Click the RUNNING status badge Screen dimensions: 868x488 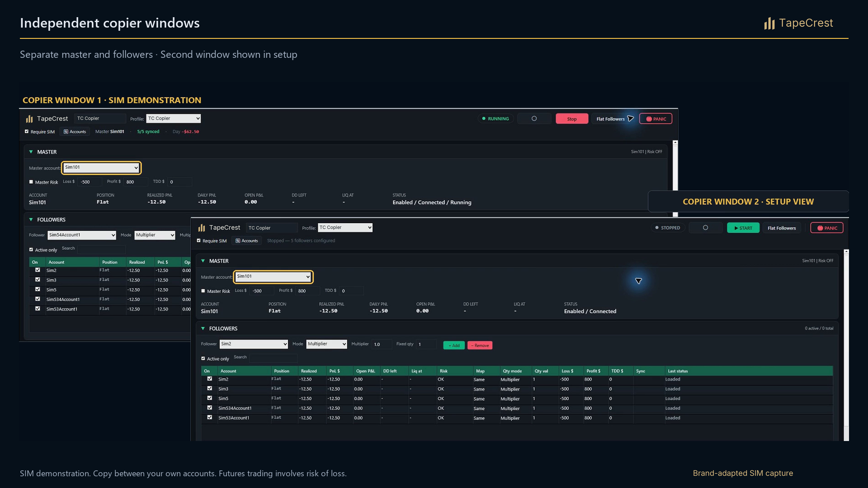point(495,119)
